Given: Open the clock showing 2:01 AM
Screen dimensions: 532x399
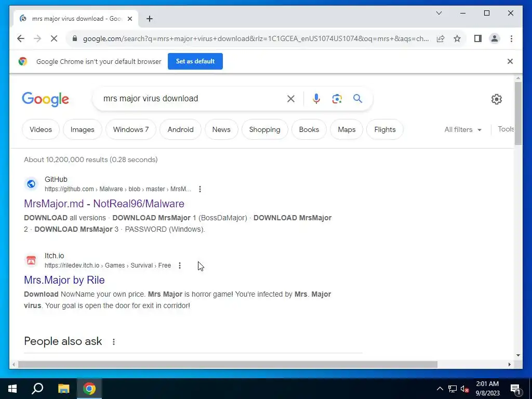Looking at the screenshot, I should click(x=487, y=389).
